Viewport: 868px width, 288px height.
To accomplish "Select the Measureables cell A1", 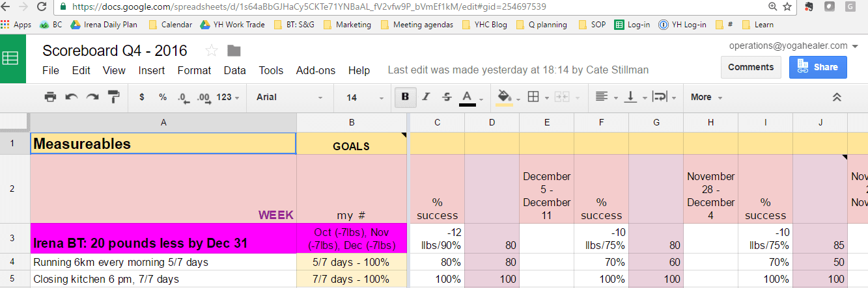I will click(x=163, y=144).
